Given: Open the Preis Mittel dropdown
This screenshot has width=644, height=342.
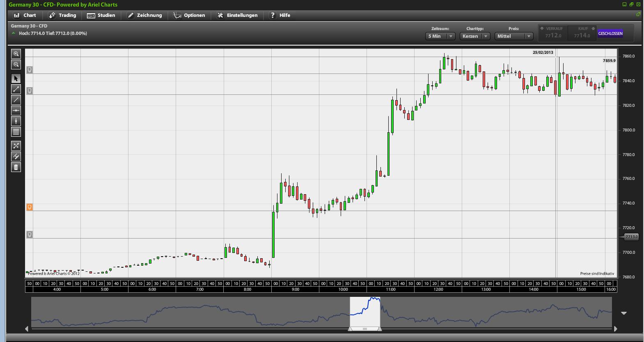Looking at the screenshot, I should pos(514,36).
